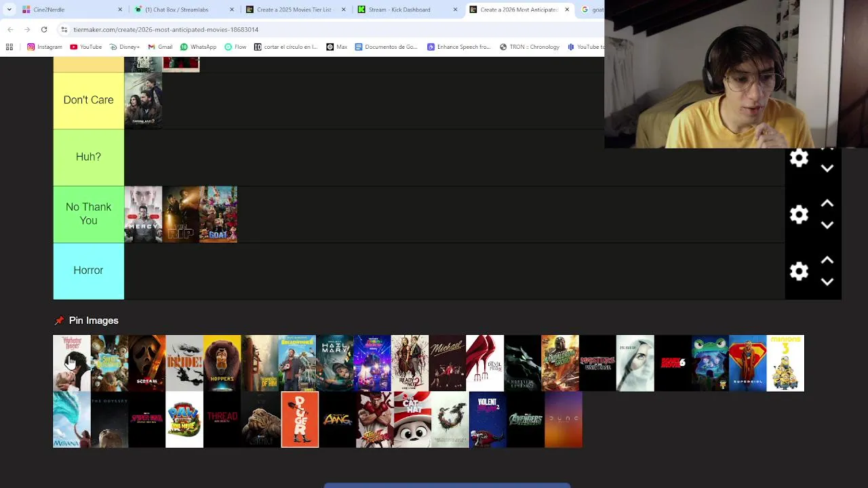Screen dimensions: 868x488
Task: Open the Flow bookmark
Action: click(x=235, y=47)
